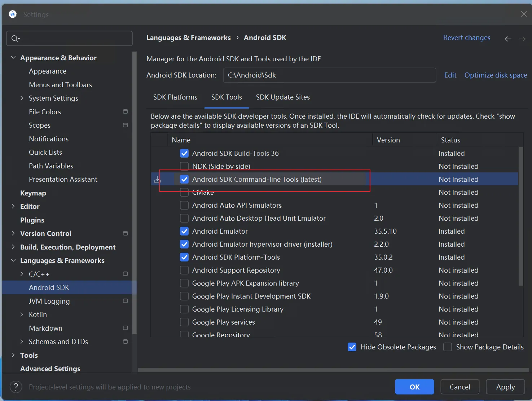Image resolution: width=532 pixels, height=401 pixels.
Task: Expand the Schemas and DTDs node
Action: pos(22,341)
